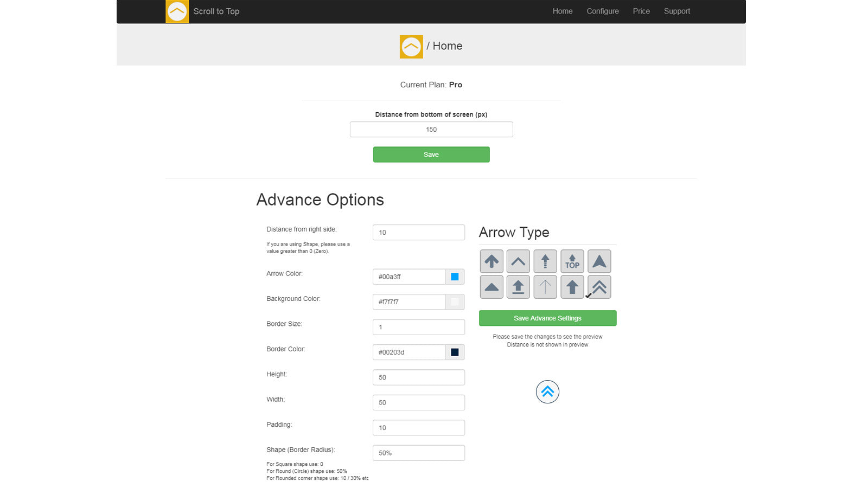Open the Border Color dark swatch
This screenshot has height=488, width=868.
[455, 352]
